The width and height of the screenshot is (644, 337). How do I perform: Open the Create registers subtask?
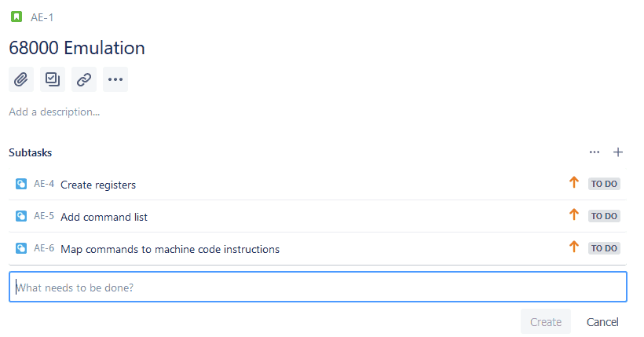click(98, 185)
